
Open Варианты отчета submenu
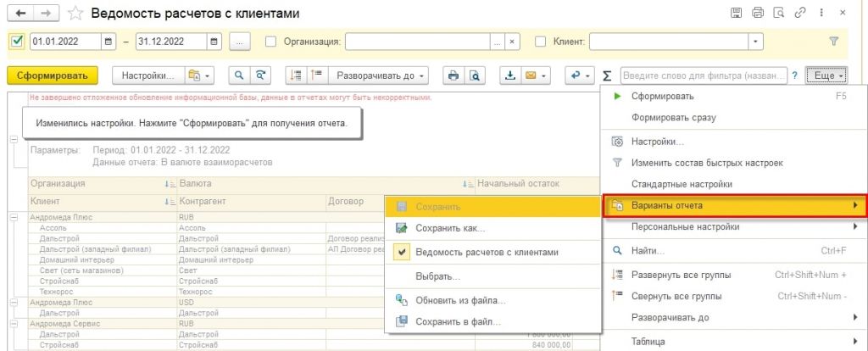[734, 205]
